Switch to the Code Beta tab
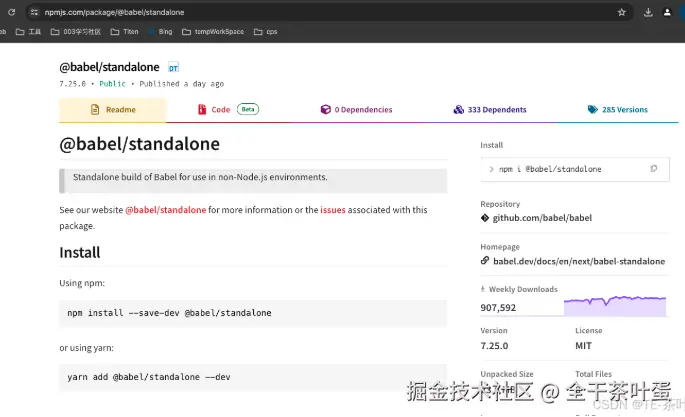Viewport: 685px width, 417px height. [x=228, y=110]
